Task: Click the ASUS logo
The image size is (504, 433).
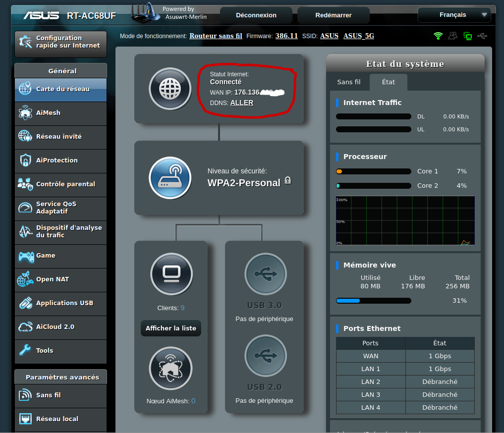Action: [x=42, y=15]
